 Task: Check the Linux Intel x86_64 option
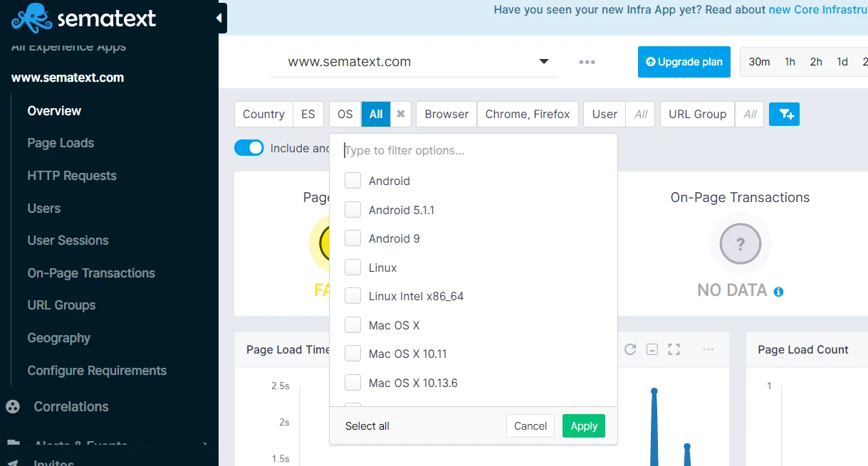pyautogui.click(x=352, y=296)
